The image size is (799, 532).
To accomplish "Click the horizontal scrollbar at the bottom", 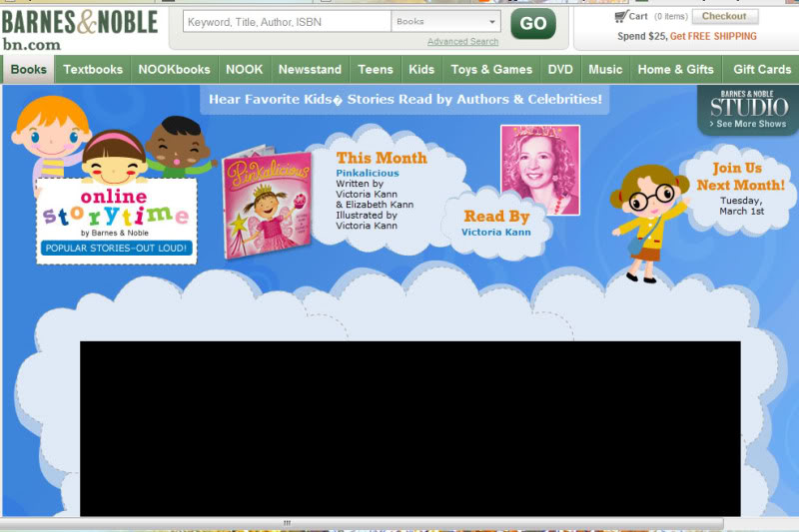I will (287, 523).
